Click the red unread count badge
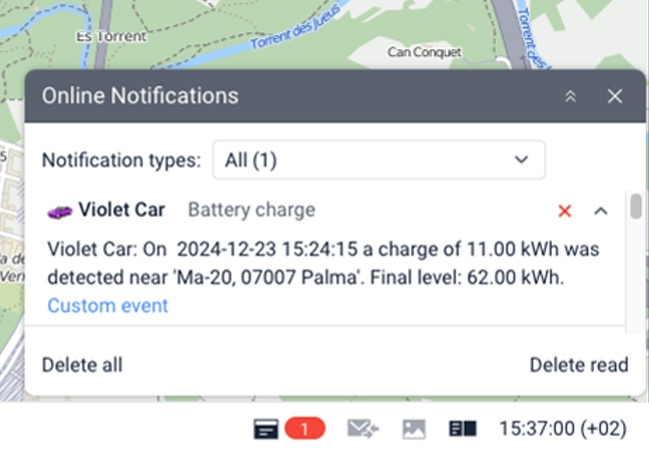649x454 pixels. (305, 429)
